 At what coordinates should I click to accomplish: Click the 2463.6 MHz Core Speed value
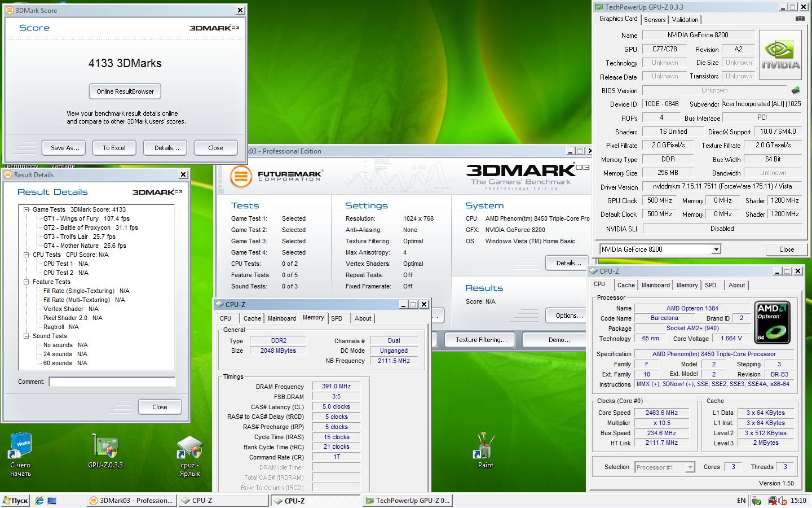(661, 413)
